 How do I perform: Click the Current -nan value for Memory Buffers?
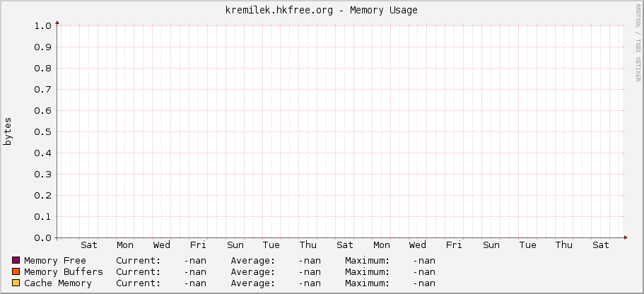195,272
